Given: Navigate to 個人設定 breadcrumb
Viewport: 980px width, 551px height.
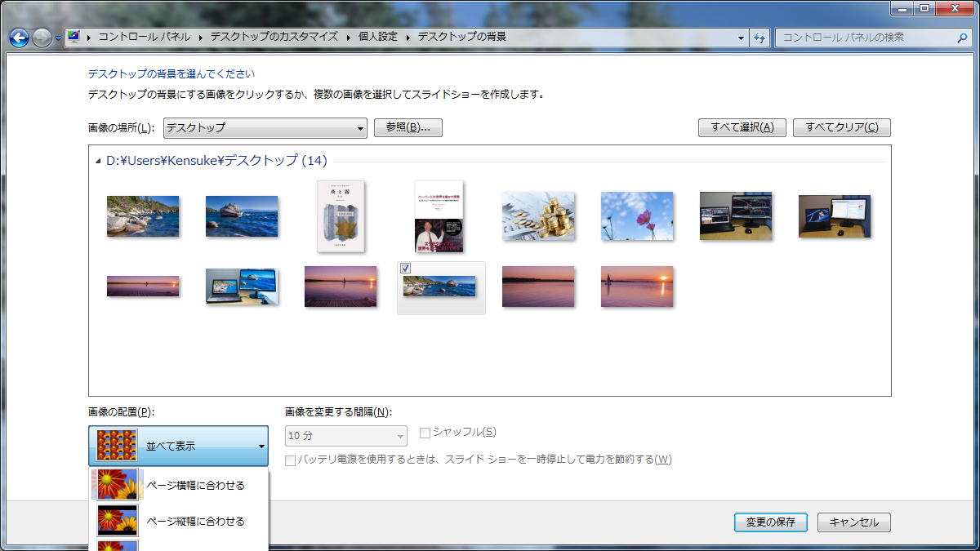Looking at the screenshot, I should tap(377, 37).
